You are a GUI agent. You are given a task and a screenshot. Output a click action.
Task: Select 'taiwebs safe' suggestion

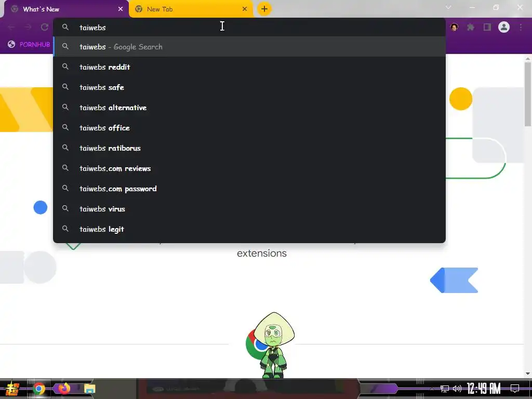coord(249,87)
